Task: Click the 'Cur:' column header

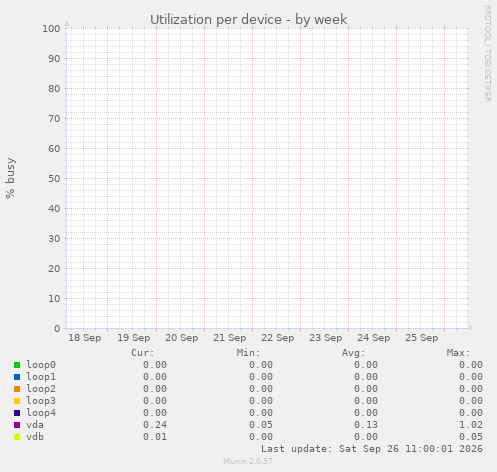Action: pos(143,353)
